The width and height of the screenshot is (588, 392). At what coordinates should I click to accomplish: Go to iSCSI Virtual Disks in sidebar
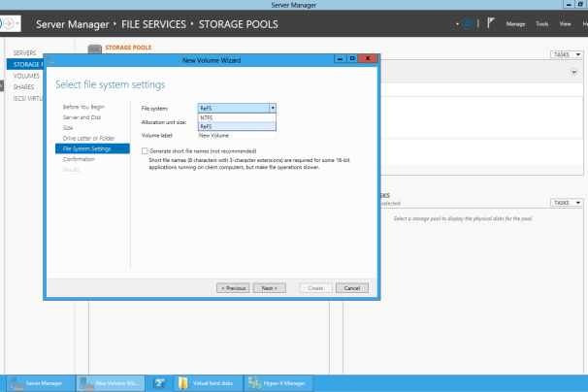pos(28,98)
